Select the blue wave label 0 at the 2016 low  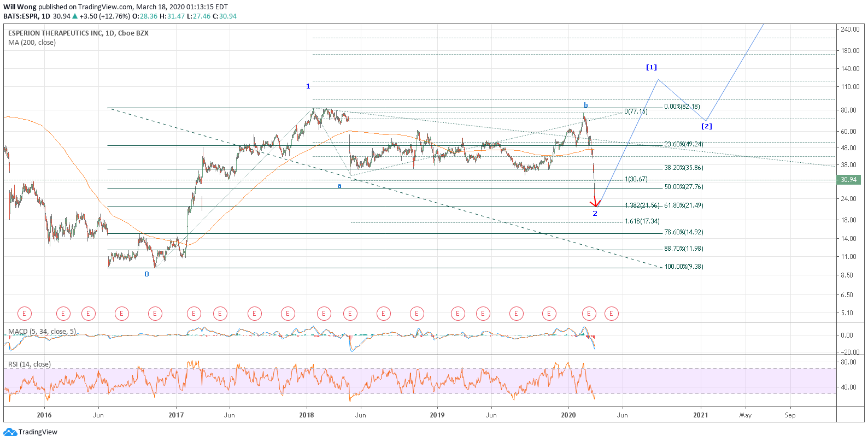tap(146, 274)
